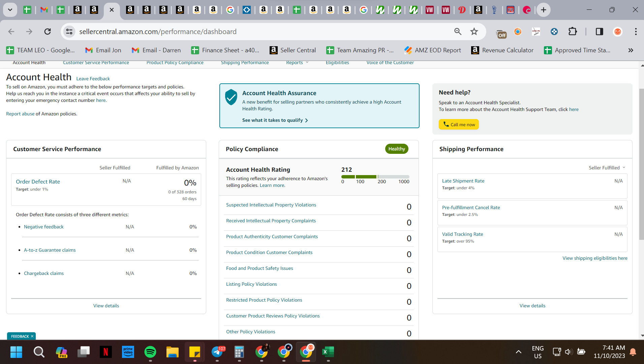
Task: Click View details under Customer Service Performance
Action: point(106,306)
